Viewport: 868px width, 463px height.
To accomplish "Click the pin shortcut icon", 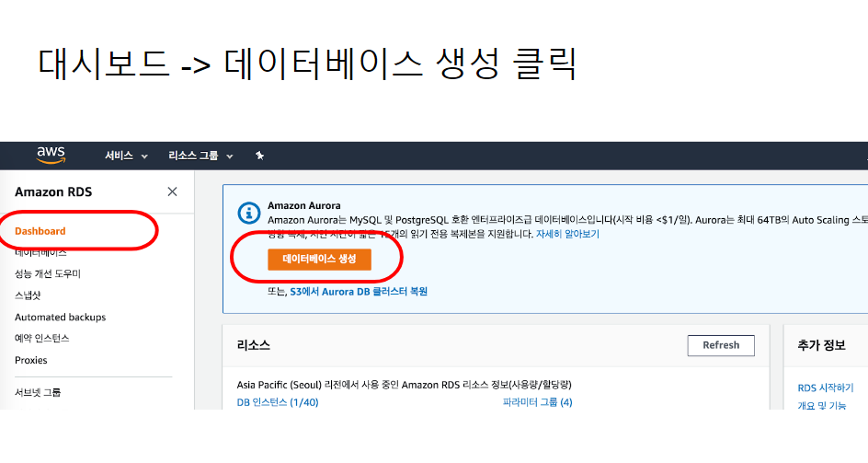I will pyautogui.click(x=259, y=156).
